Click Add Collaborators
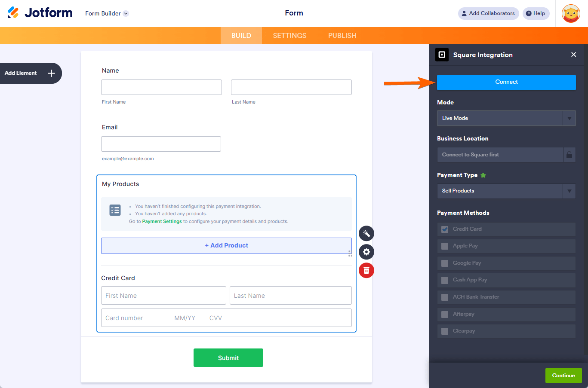Viewport: 588px width, 388px height. click(488, 13)
